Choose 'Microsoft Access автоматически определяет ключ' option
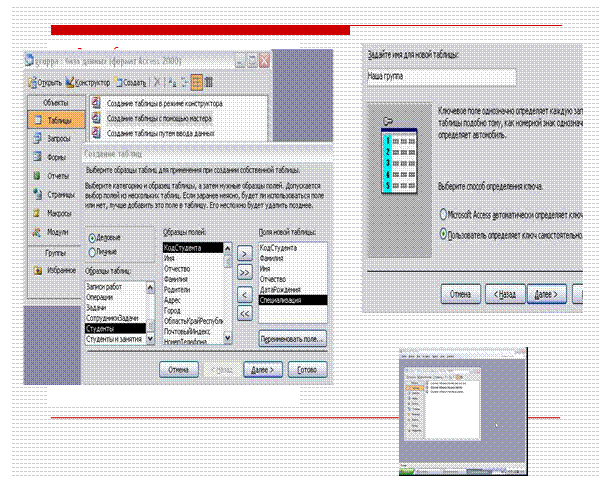The width and height of the screenshot is (611, 495). 443,214
